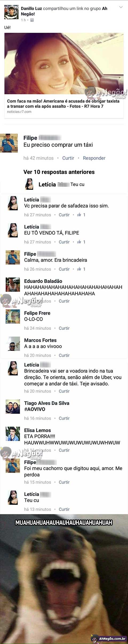
Task: Like Filipe's 'Eu preciso comprar um táxi' comment
Action: 68,158
